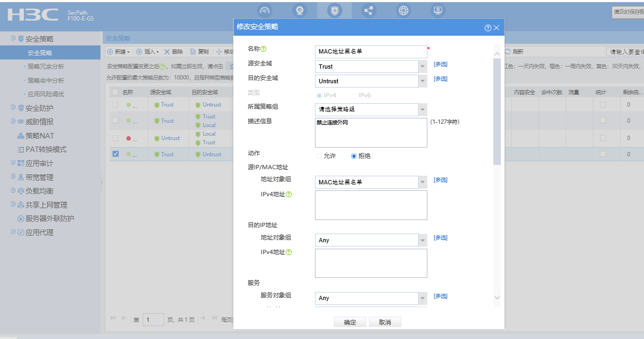This screenshot has height=339, width=644.
Task: Select the shield policy icon in top navigation
Action: tap(335, 11)
